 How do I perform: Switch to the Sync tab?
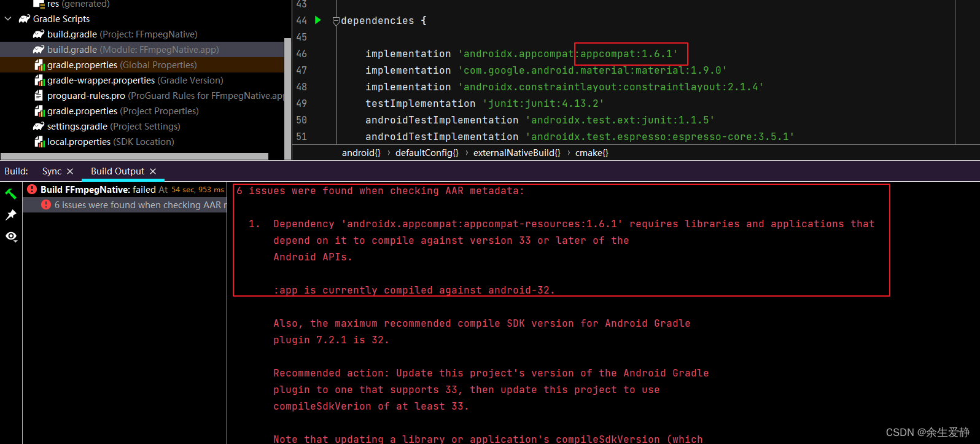52,171
